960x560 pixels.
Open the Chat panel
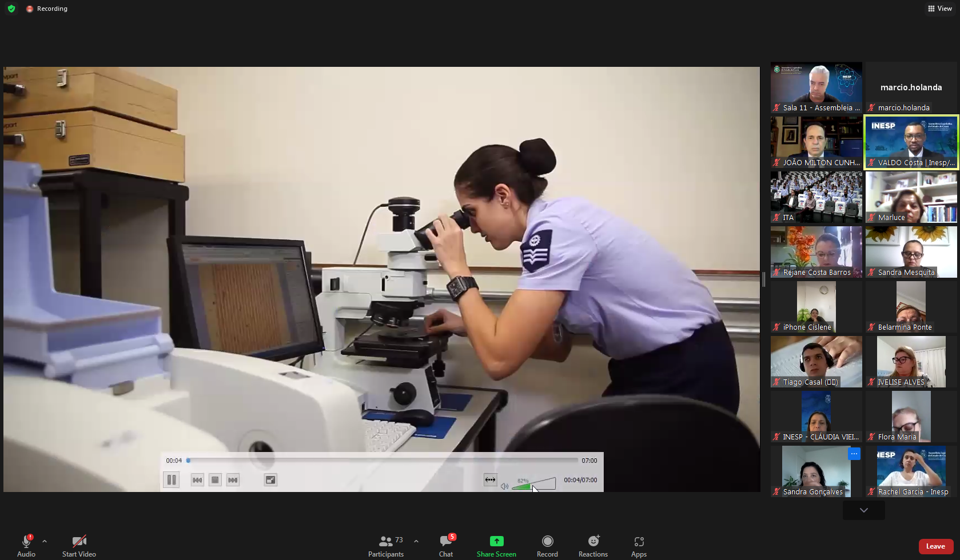[446, 545]
